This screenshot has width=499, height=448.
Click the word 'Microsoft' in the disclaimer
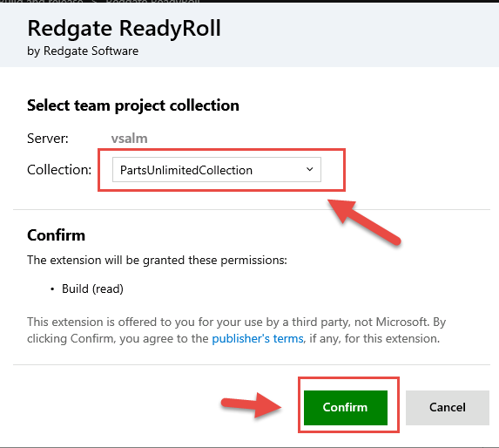click(401, 322)
